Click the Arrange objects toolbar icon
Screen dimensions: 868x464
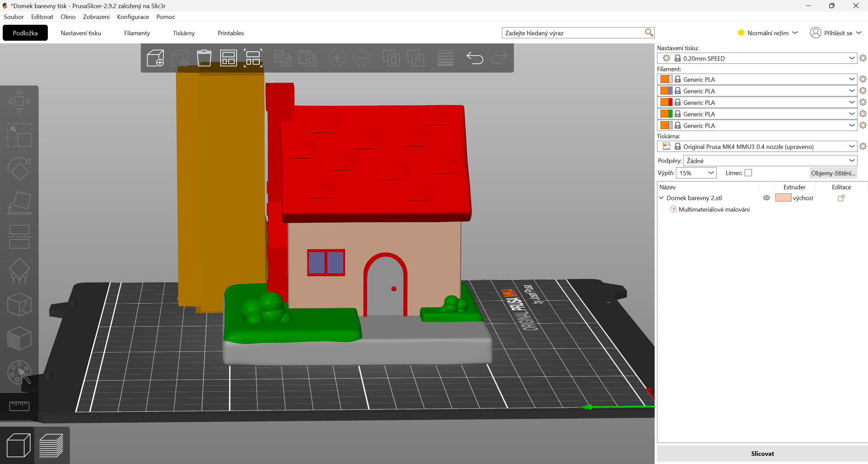tap(228, 58)
